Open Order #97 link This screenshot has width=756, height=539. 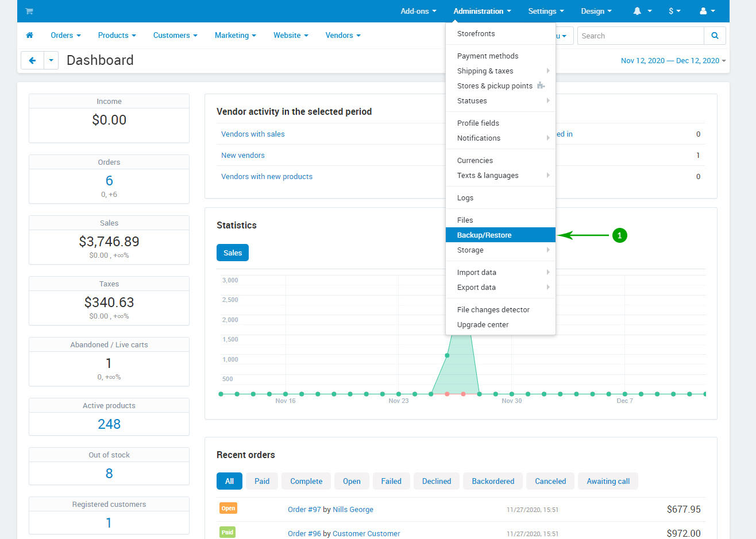pyautogui.click(x=304, y=509)
